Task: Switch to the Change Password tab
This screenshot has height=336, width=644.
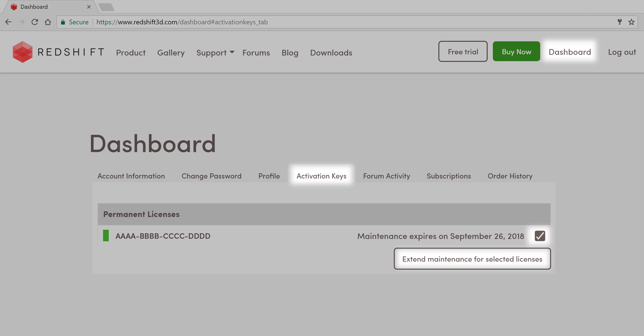Action: point(212,176)
